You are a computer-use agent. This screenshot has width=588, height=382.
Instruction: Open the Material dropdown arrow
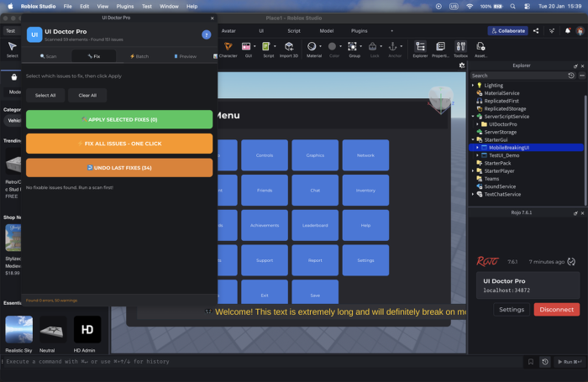(x=320, y=46)
